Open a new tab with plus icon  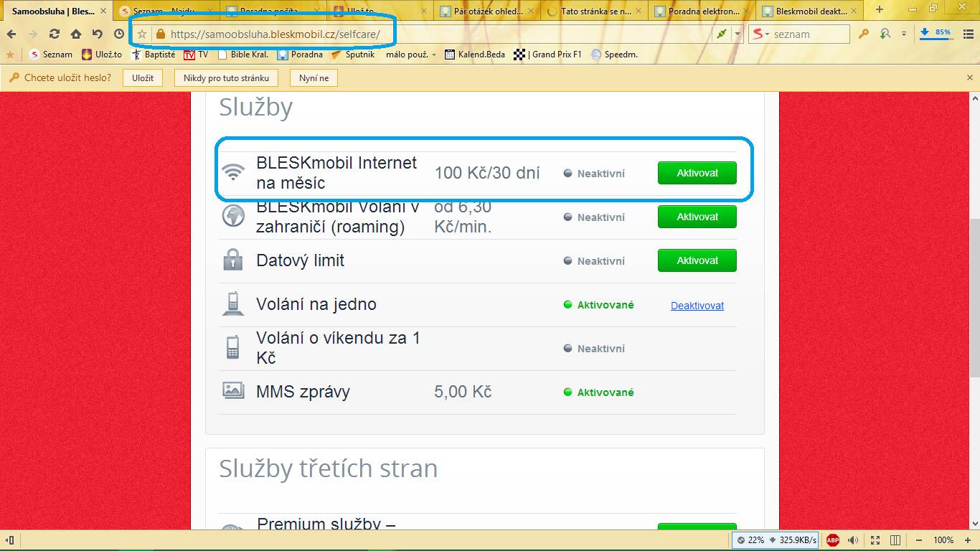pyautogui.click(x=880, y=10)
